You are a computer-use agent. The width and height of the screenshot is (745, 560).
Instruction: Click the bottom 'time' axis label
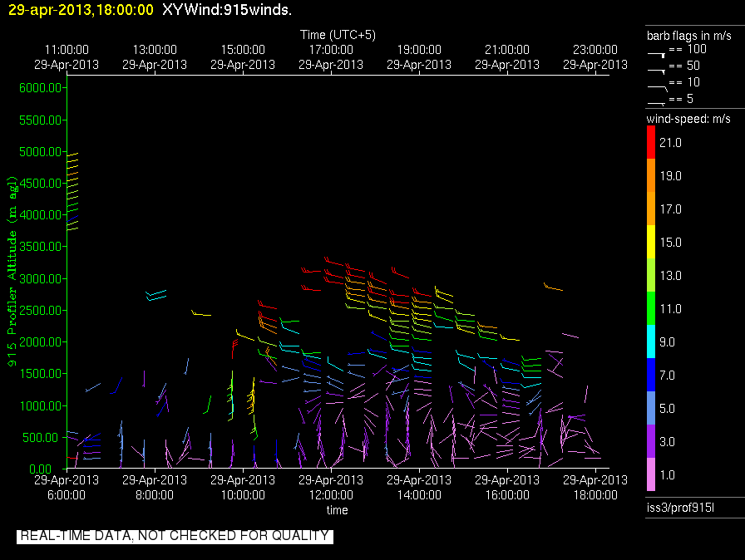(338, 510)
